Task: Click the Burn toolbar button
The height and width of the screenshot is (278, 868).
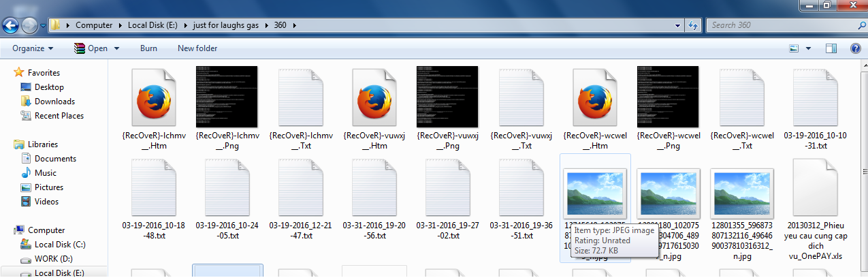Action: point(148,48)
